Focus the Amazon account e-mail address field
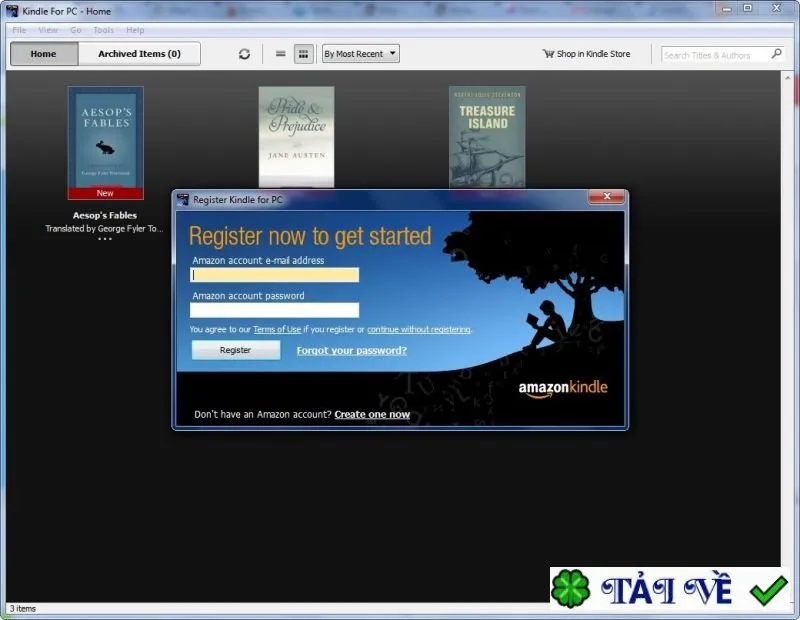Screen dimensions: 800x620 click(x=274, y=275)
